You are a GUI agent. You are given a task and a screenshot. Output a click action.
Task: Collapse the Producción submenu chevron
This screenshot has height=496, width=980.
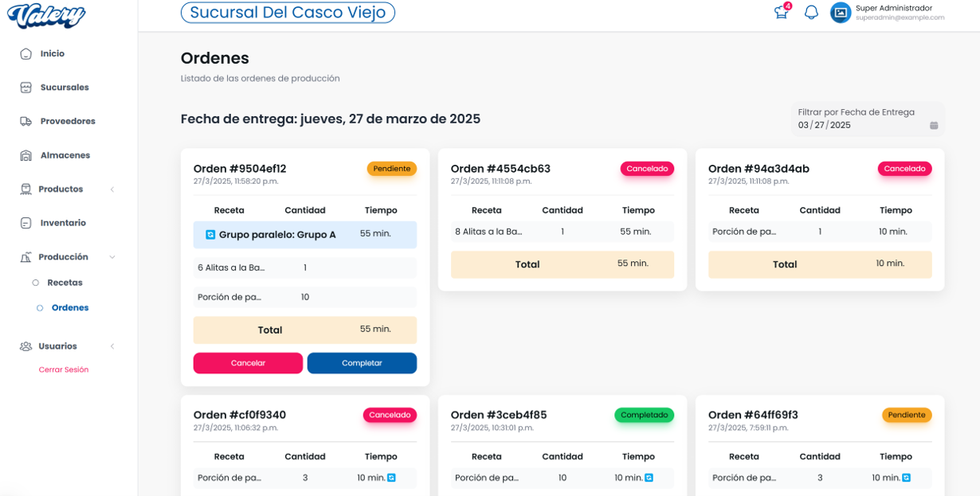click(112, 257)
